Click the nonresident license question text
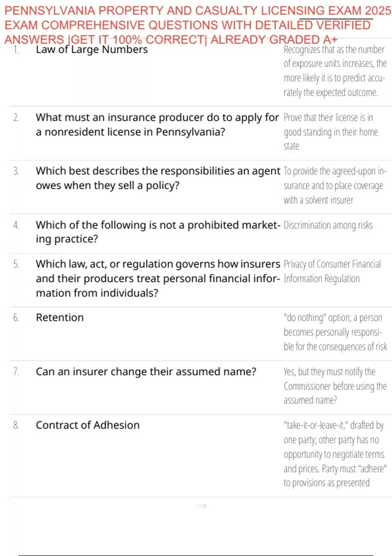Viewport: 392px width, 556px height. pos(157,125)
